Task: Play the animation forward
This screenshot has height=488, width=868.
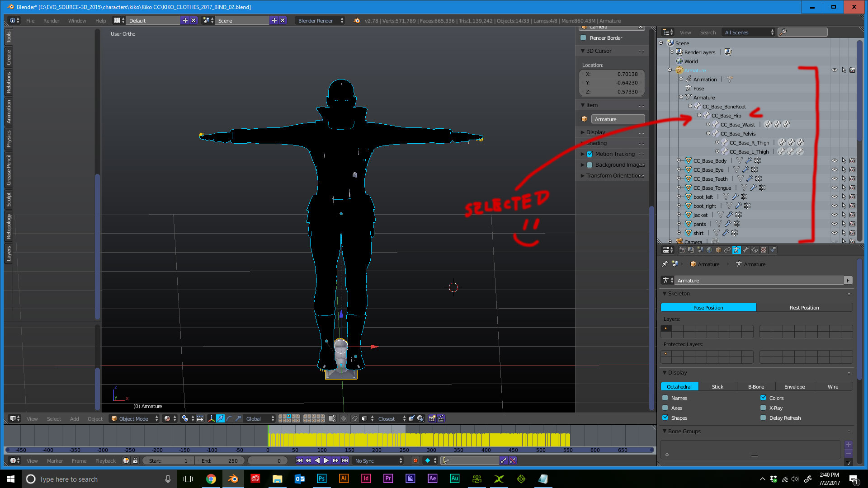Action: point(326,460)
